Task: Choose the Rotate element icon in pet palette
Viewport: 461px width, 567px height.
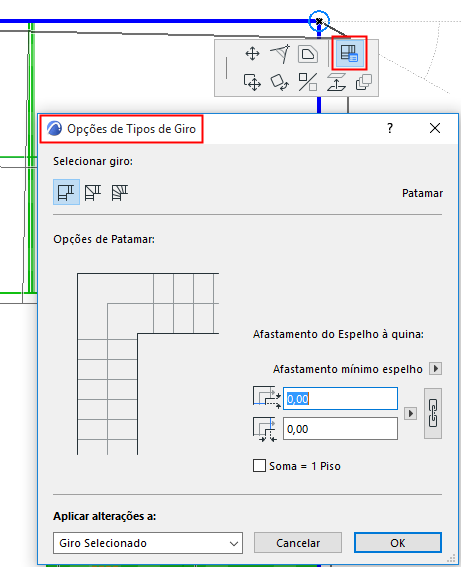Action: (x=279, y=82)
